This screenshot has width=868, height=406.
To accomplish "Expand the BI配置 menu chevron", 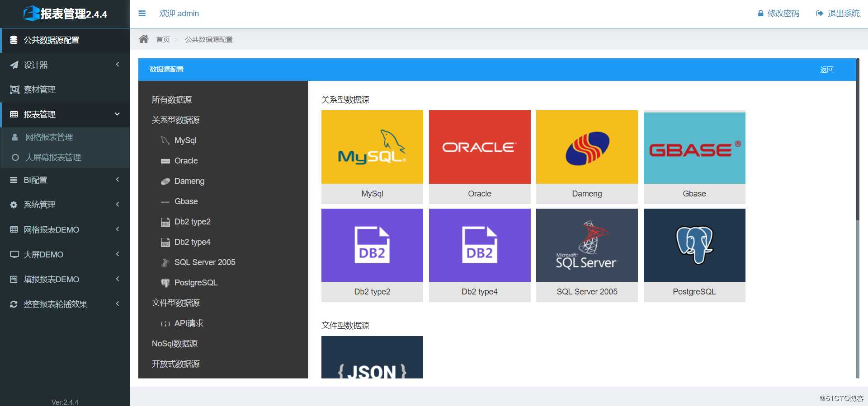I will point(118,180).
